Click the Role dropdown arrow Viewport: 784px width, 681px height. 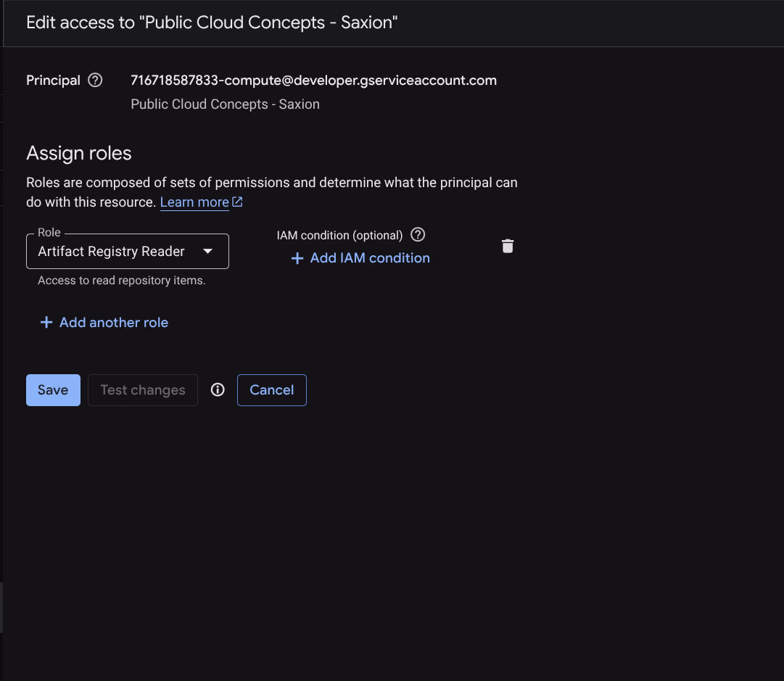208,251
